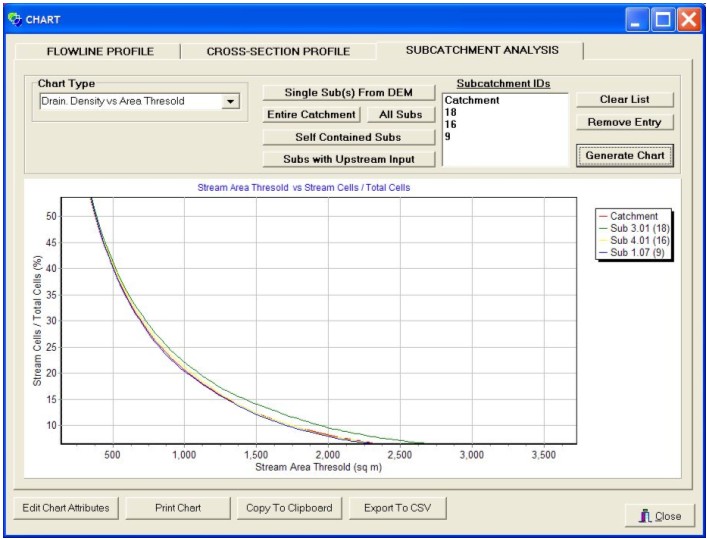Click Self Contained Subs button
This screenshot has height=539, width=707.
pos(348,137)
